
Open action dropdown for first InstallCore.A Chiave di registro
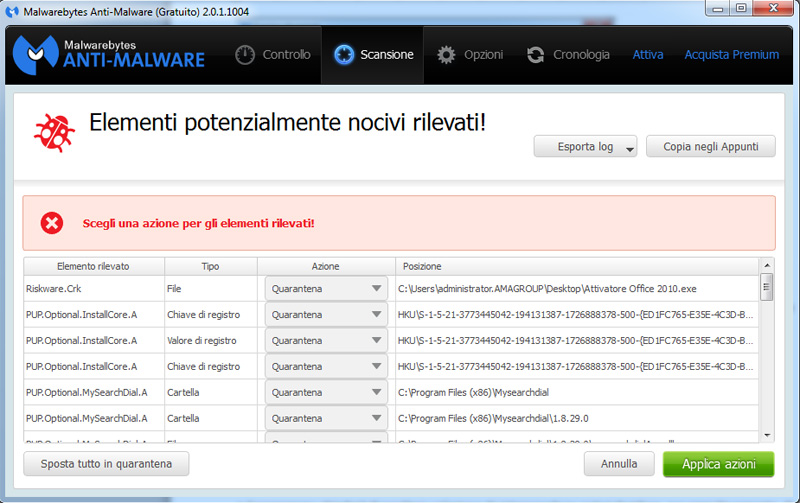coord(326,315)
